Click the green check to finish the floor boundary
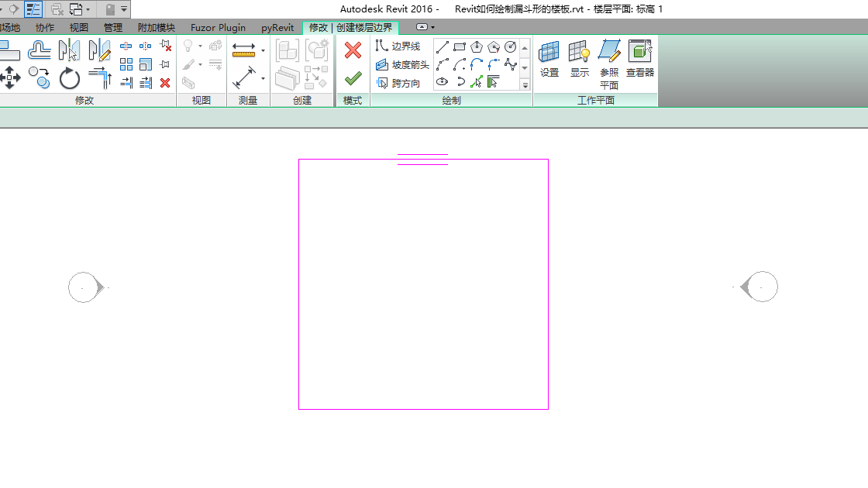868x488 pixels. coord(353,77)
